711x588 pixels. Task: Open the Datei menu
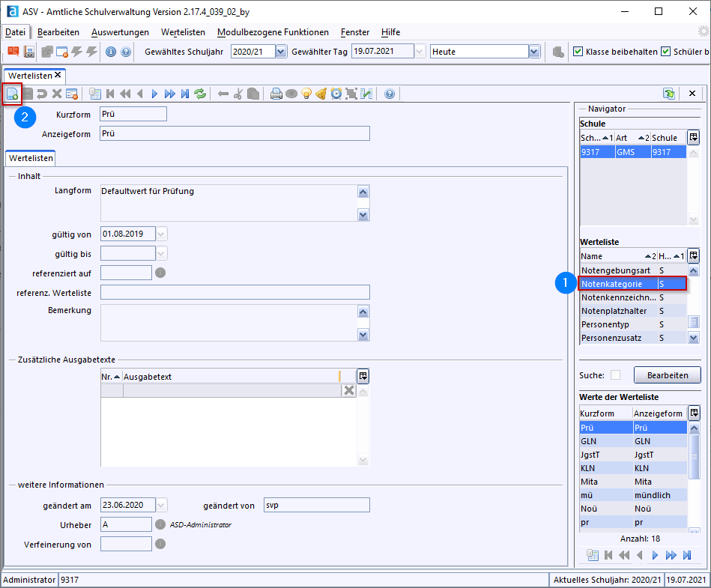16,32
